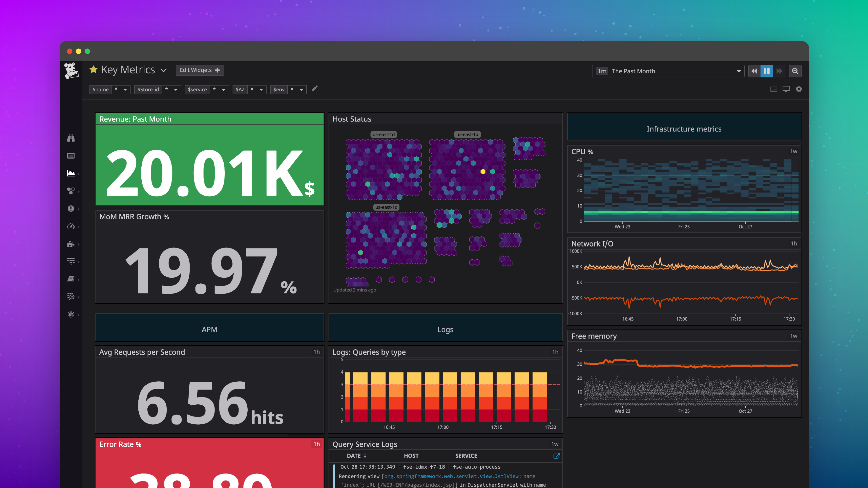868x488 pixels.
Task: Open the Key Metrics dashboard switcher chevron
Action: pos(164,70)
